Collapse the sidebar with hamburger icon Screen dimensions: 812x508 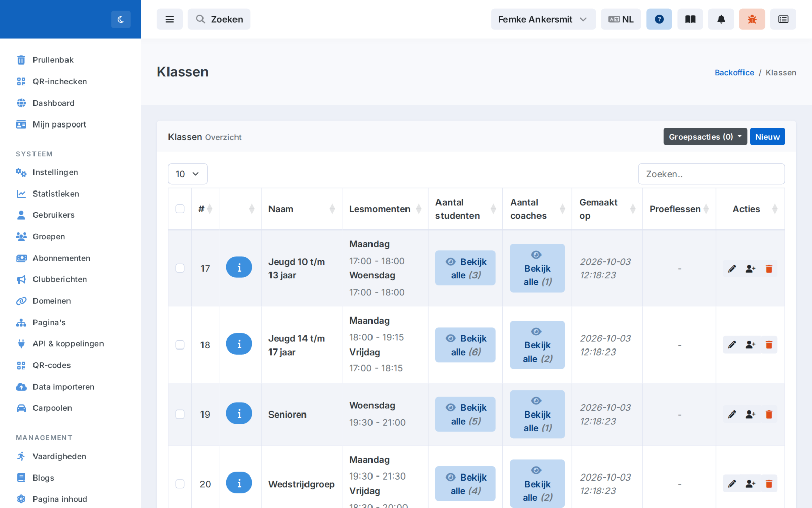pos(170,19)
